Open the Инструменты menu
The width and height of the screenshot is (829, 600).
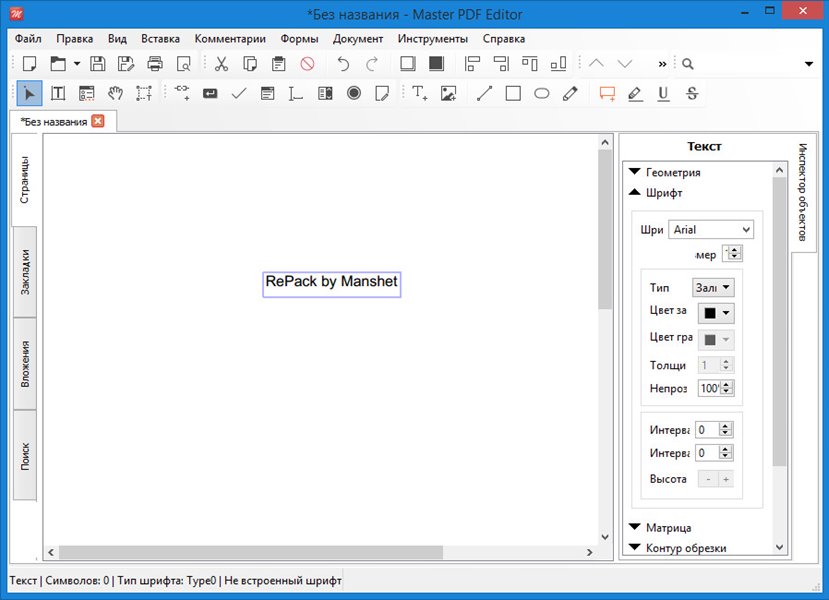432,39
